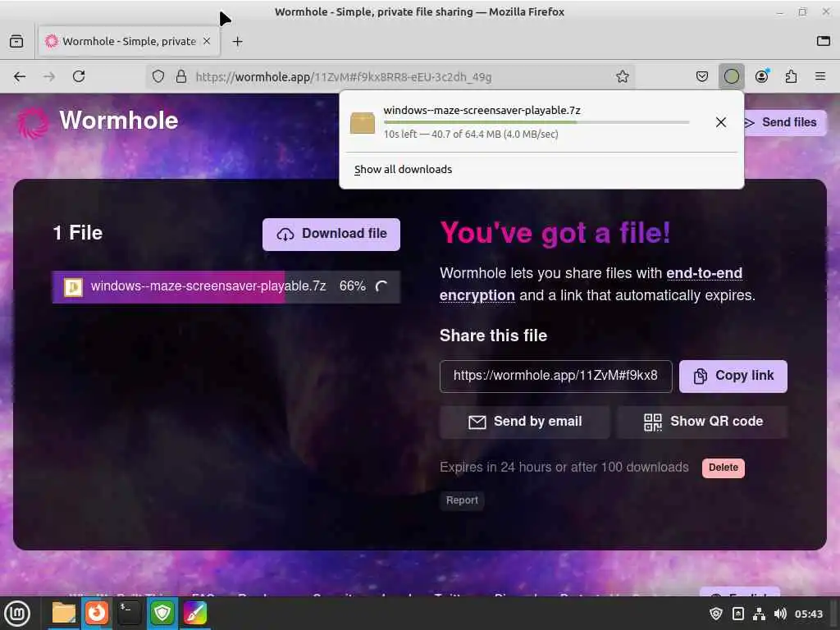
Task: Click Send by email button
Action: tap(524, 422)
